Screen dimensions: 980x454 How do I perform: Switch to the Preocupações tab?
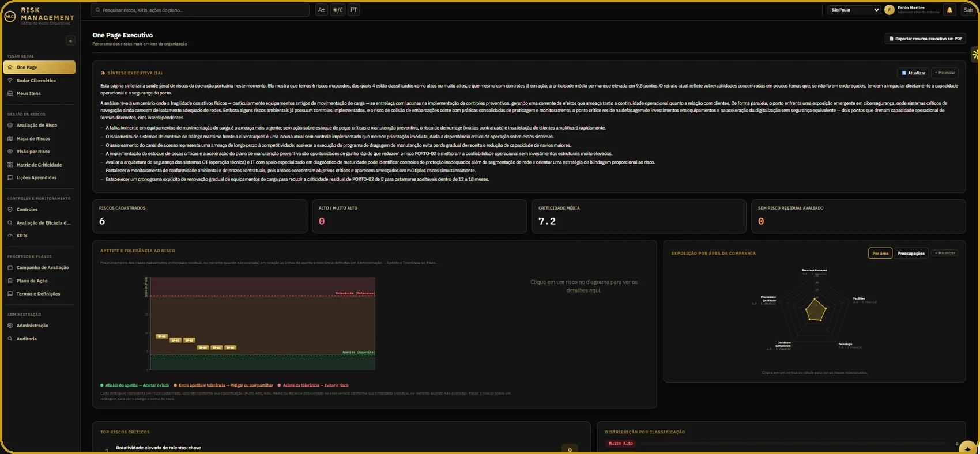point(911,253)
